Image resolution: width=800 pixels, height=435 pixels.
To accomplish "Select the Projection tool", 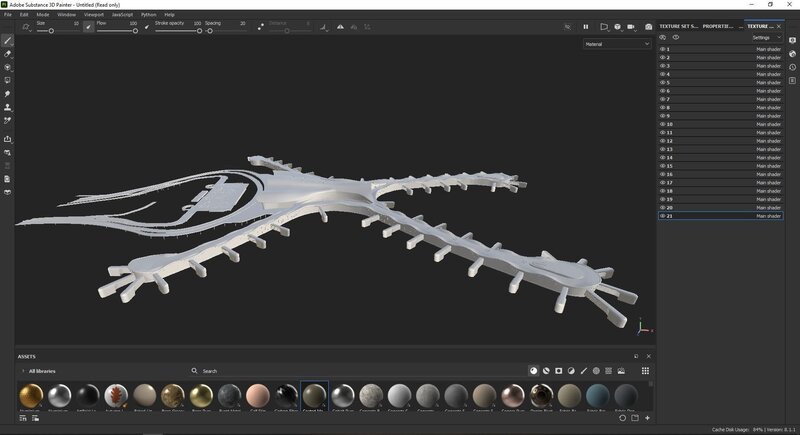I will 8,67.
